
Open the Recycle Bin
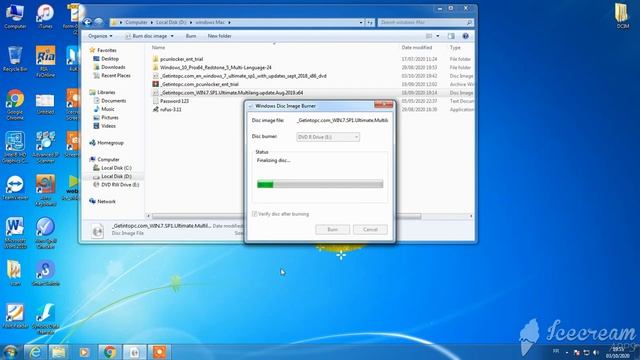[x=15, y=59]
